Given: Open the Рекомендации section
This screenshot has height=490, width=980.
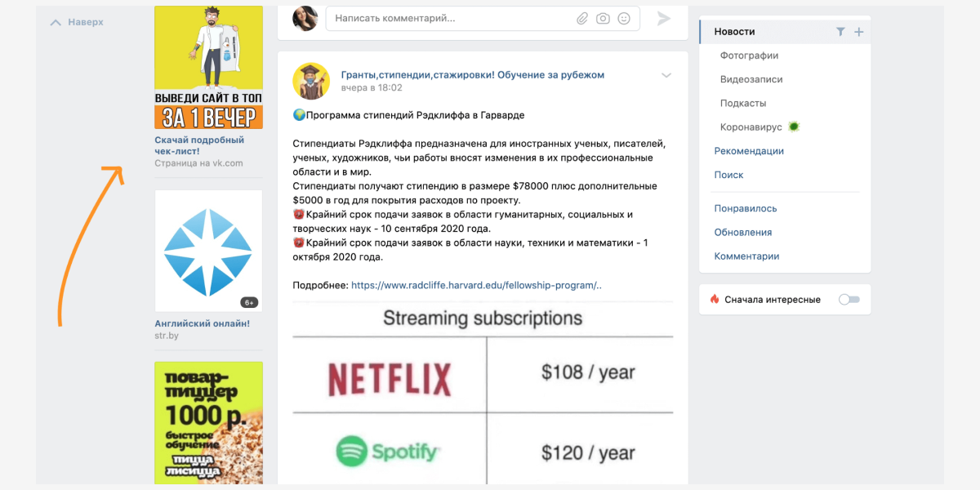Looking at the screenshot, I should 749,151.
